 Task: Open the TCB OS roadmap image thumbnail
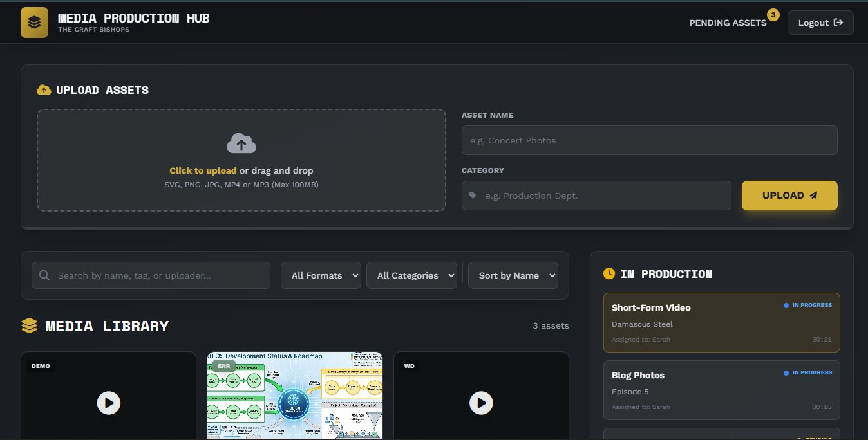[x=295, y=395]
